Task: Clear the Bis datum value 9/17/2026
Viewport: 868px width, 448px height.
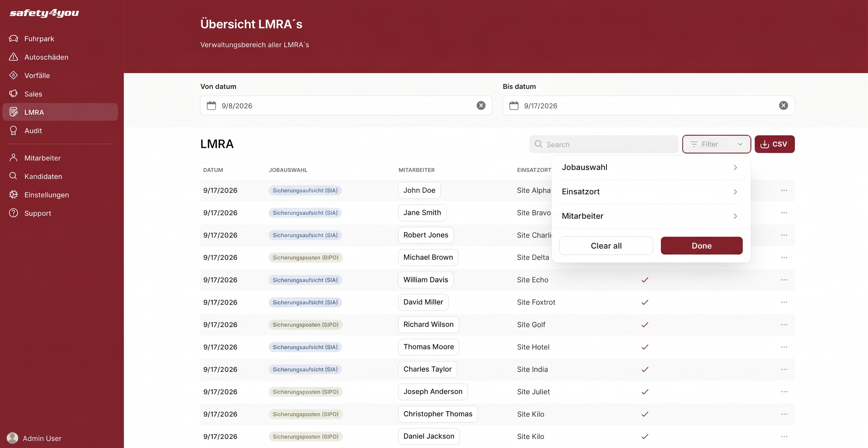Action: click(x=783, y=105)
